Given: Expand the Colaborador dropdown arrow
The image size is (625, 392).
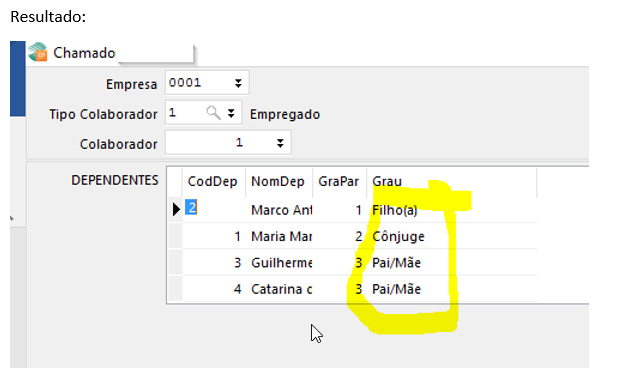Looking at the screenshot, I should [280, 143].
